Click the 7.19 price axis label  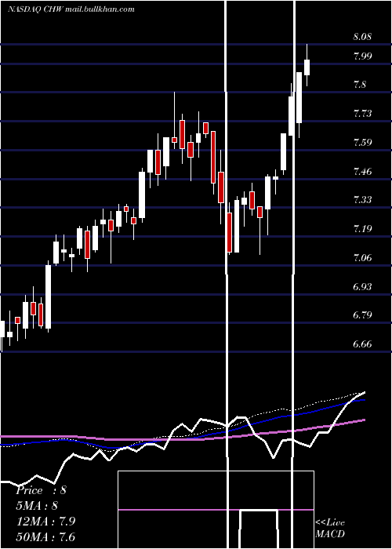point(362,229)
